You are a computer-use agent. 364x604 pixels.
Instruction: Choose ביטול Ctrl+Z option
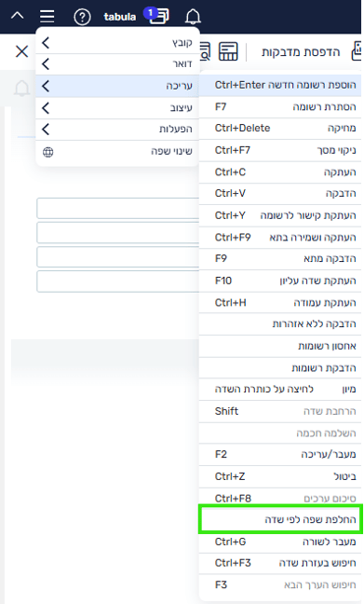[280, 476]
